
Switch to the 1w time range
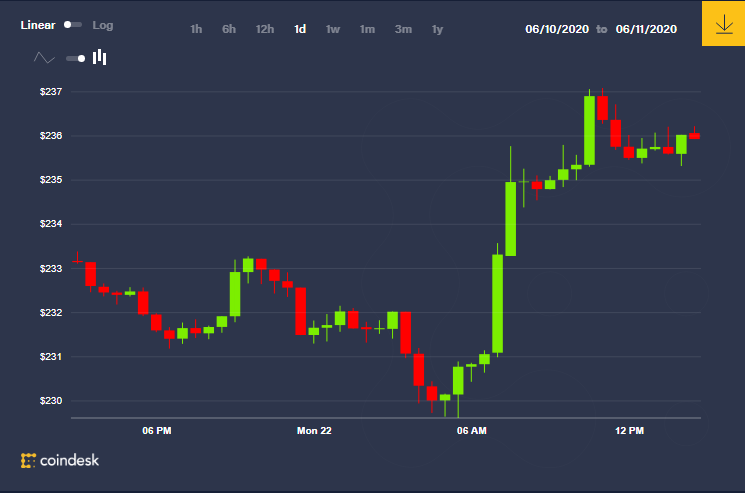point(333,29)
